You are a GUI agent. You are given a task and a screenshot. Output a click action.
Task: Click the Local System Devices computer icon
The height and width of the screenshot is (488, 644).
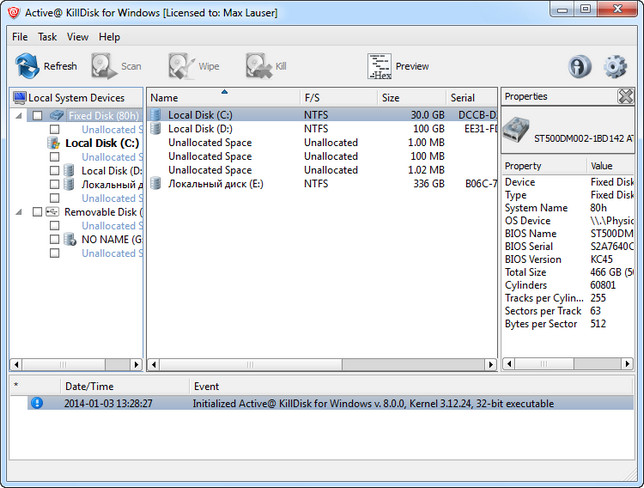(20, 98)
